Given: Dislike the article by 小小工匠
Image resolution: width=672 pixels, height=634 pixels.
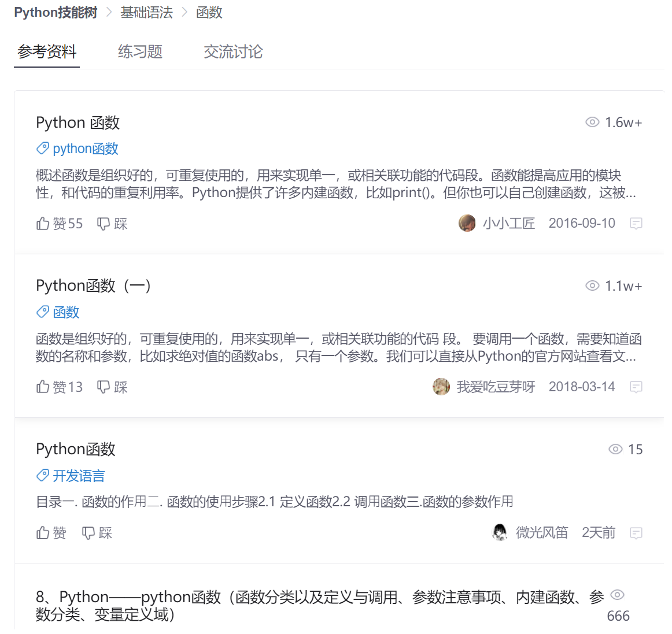Looking at the screenshot, I should [x=112, y=224].
